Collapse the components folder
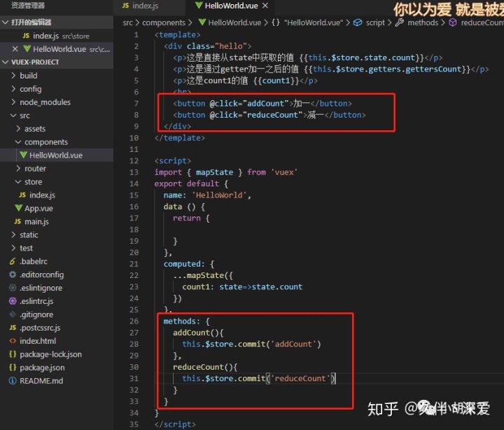The height and width of the screenshot is (430, 504). (57, 142)
